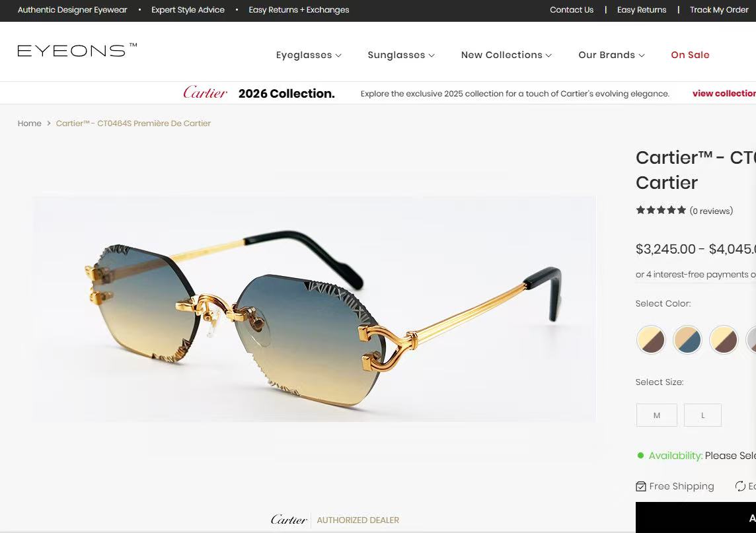The width and height of the screenshot is (756, 533).
Task: Go to the On Sale page
Action: (x=690, y=55)
